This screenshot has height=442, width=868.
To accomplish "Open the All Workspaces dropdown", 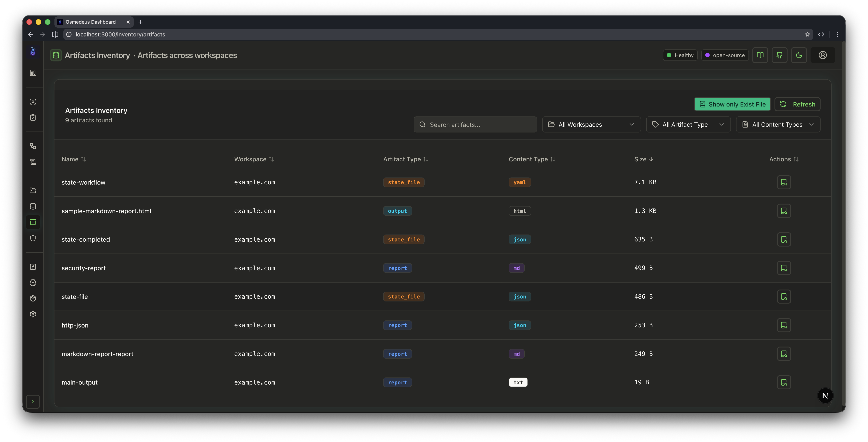I will pos(591,124).
